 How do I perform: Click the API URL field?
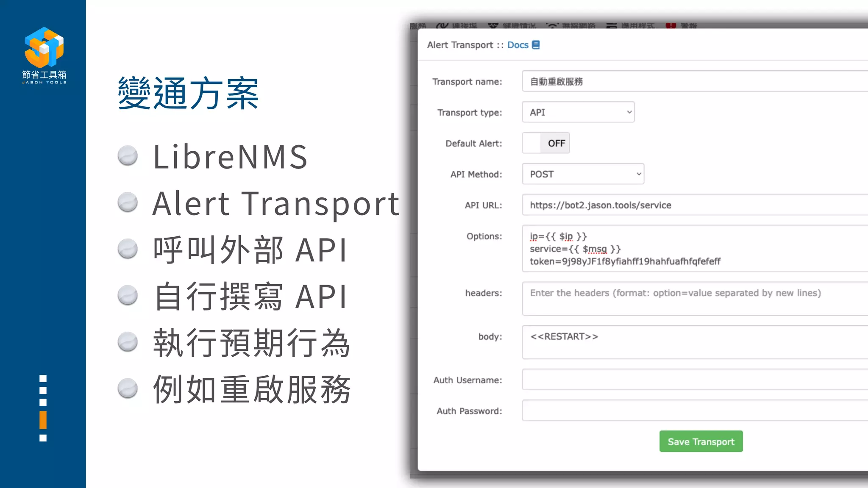click(695, 205)
